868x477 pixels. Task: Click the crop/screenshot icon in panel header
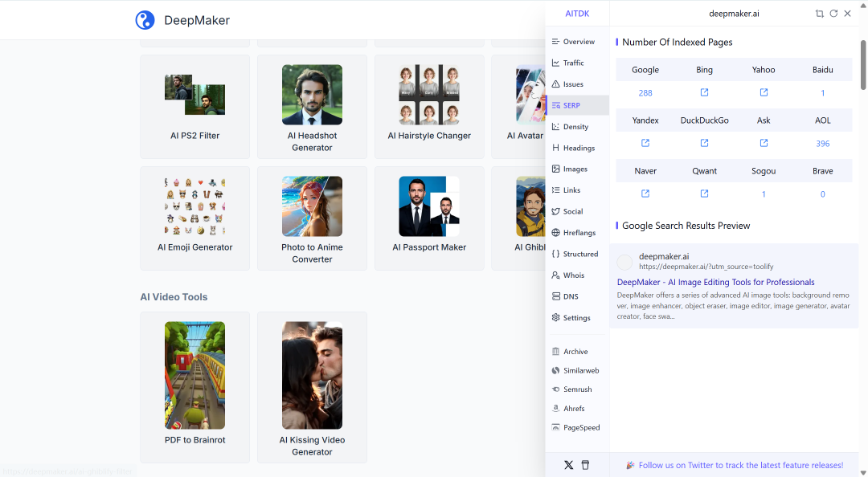819,14
